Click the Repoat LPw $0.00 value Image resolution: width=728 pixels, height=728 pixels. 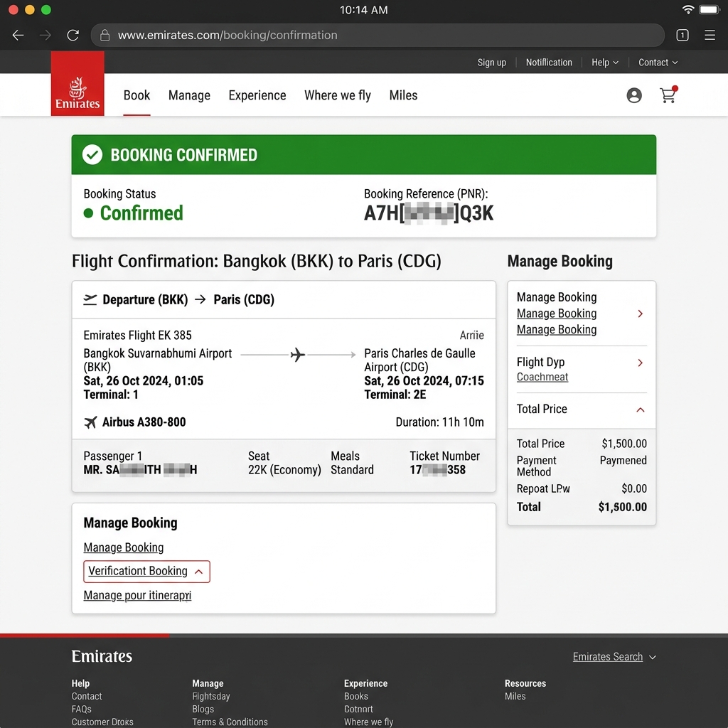coord(633,488)
